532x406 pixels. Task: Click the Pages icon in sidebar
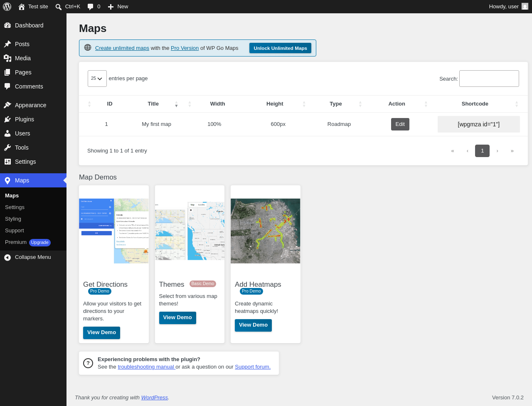[x=7, y=72]
